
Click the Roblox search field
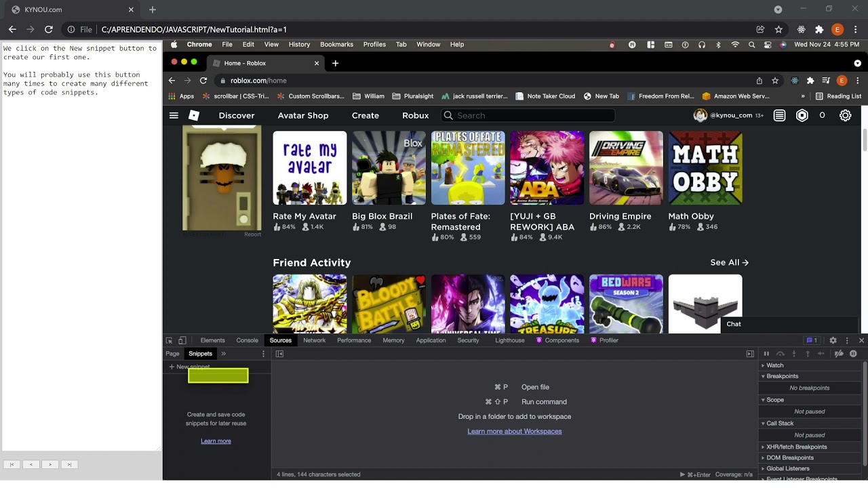[x=528, y=115]
